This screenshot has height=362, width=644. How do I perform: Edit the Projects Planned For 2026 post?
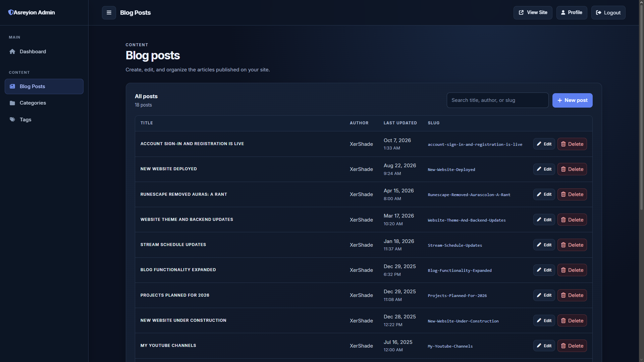point(544,295)
